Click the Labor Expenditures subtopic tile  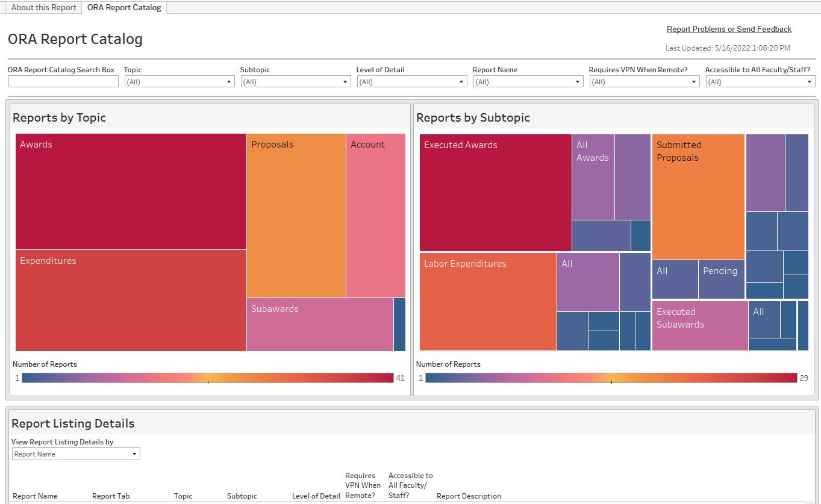coord(488,302)
